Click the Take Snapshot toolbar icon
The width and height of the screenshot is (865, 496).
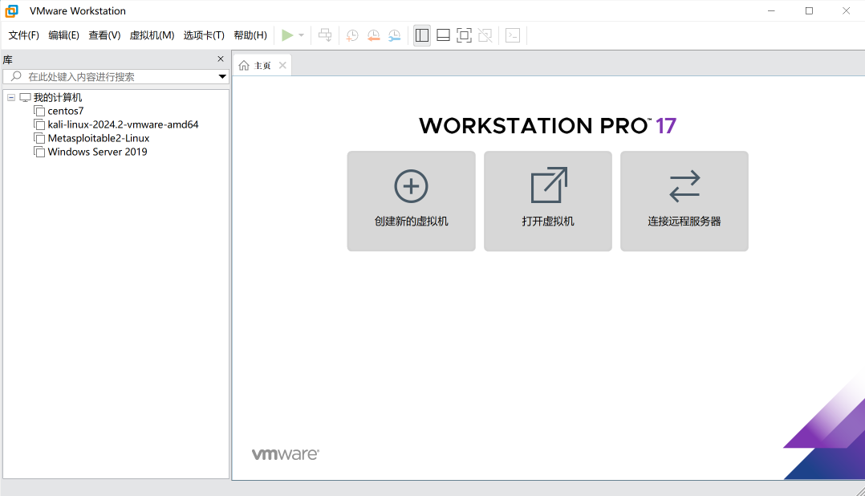pos(352,35)
